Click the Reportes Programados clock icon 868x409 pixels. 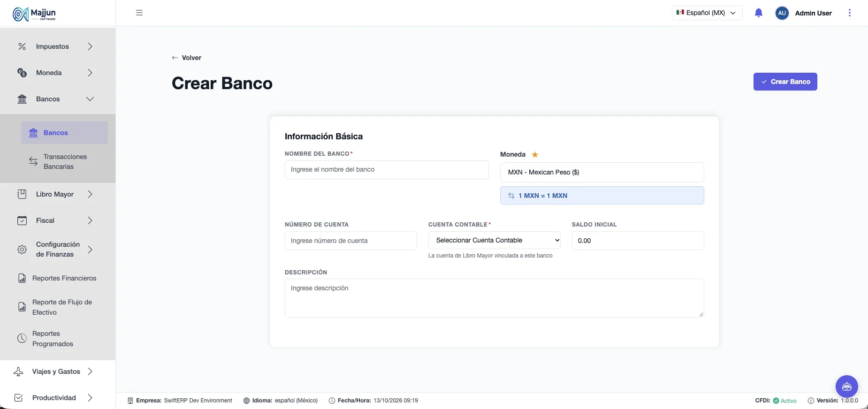coord(22,339)
